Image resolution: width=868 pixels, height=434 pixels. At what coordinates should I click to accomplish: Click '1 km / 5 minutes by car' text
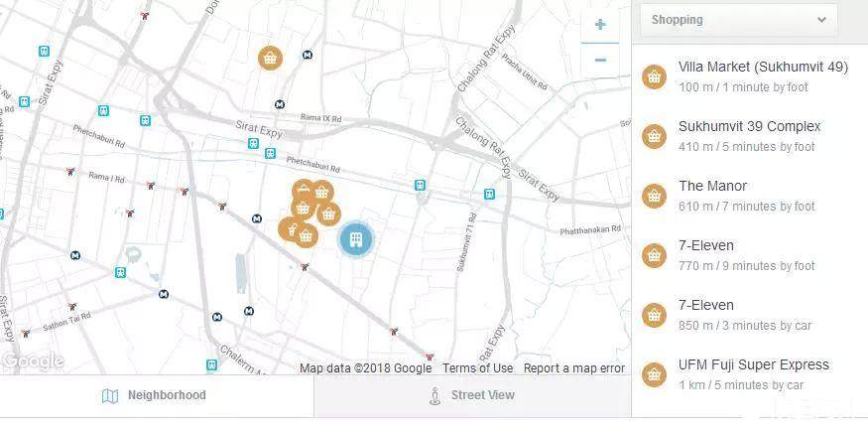tap(741, 385)
